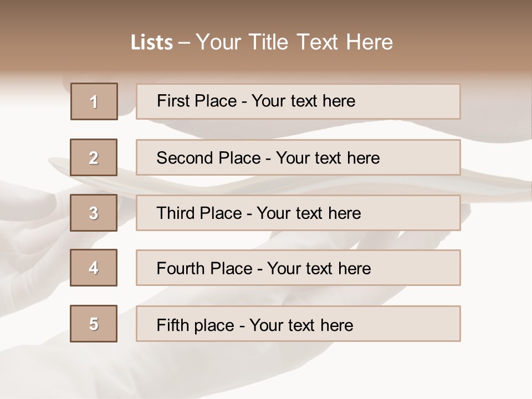Click "Your text here" in the Fourth Place bar
This screenshot has height=399, width=532.
coord(319,269)
